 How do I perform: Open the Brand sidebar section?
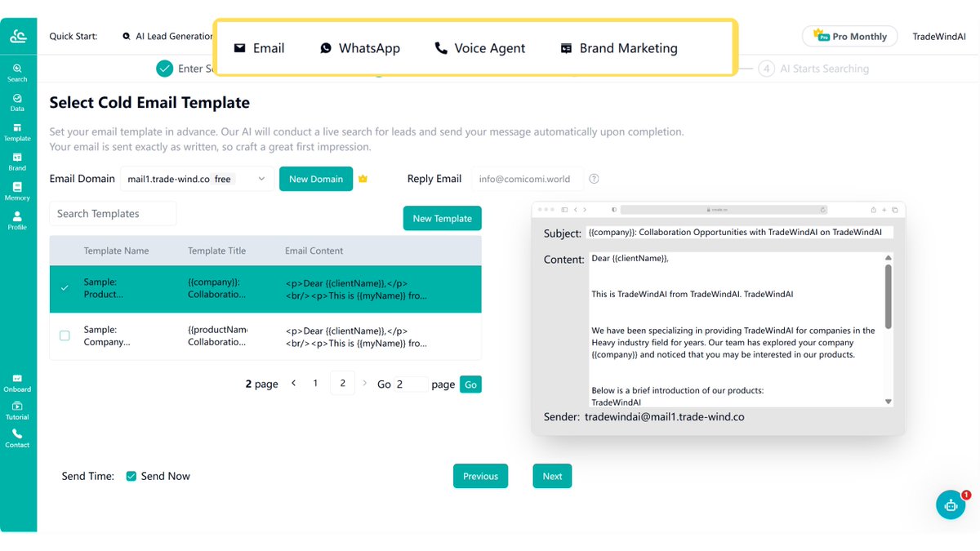(x=17, y=162)
